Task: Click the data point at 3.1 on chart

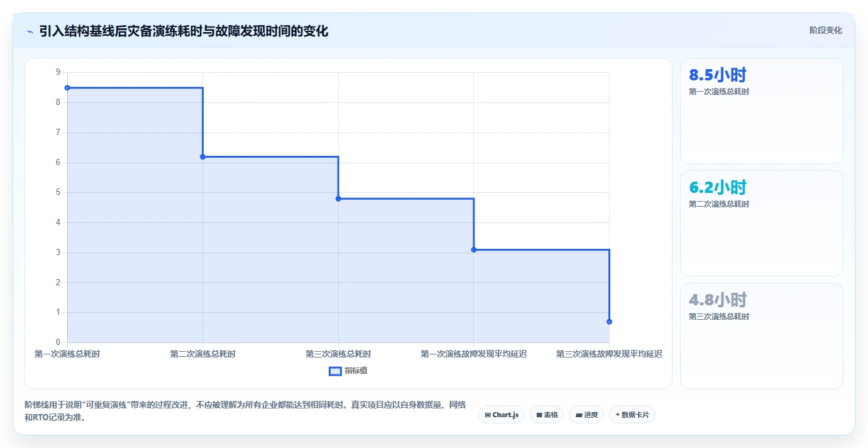Action: click(474, 249)
